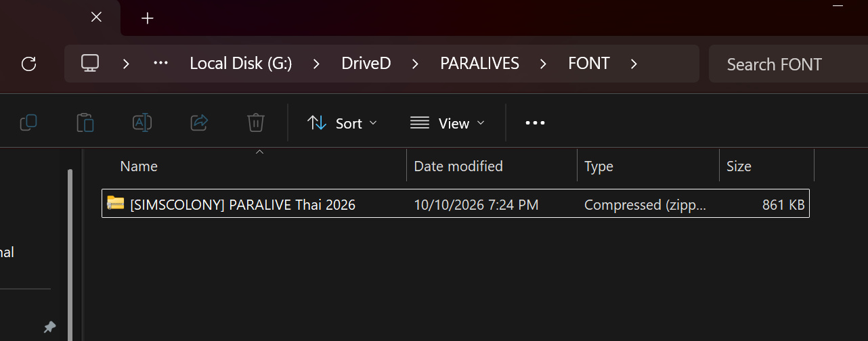Sort by the Size column header
This screenshot has height=341, width=868.
coord(766,166)
